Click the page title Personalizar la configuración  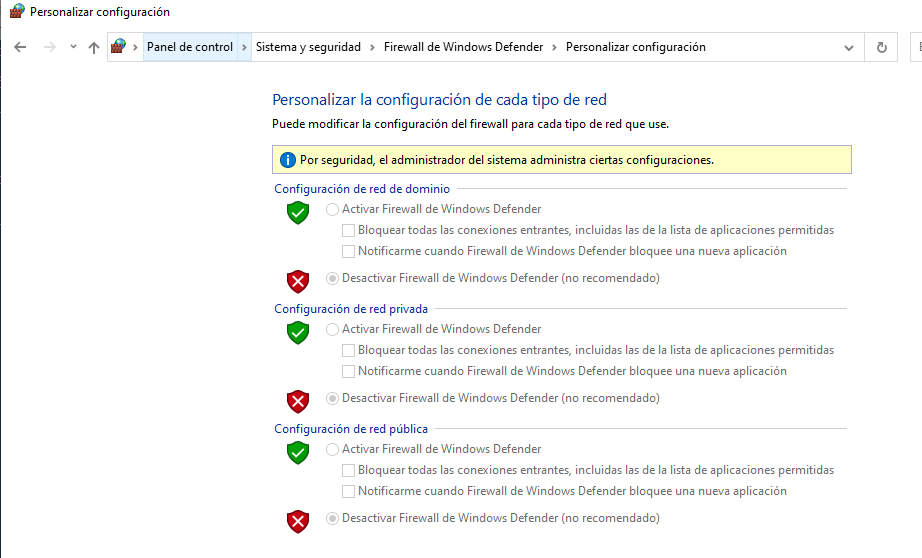tap(439, 100)
